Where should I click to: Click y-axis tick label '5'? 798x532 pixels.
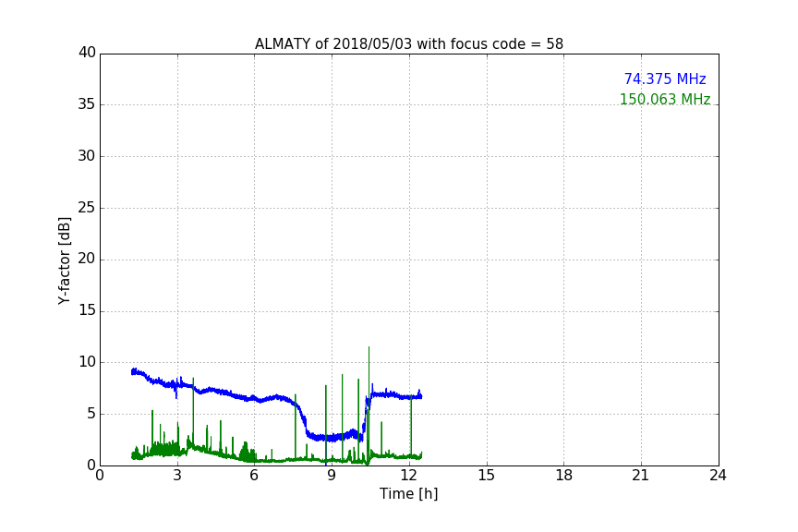pyautogui.click(x=91, y=414)
